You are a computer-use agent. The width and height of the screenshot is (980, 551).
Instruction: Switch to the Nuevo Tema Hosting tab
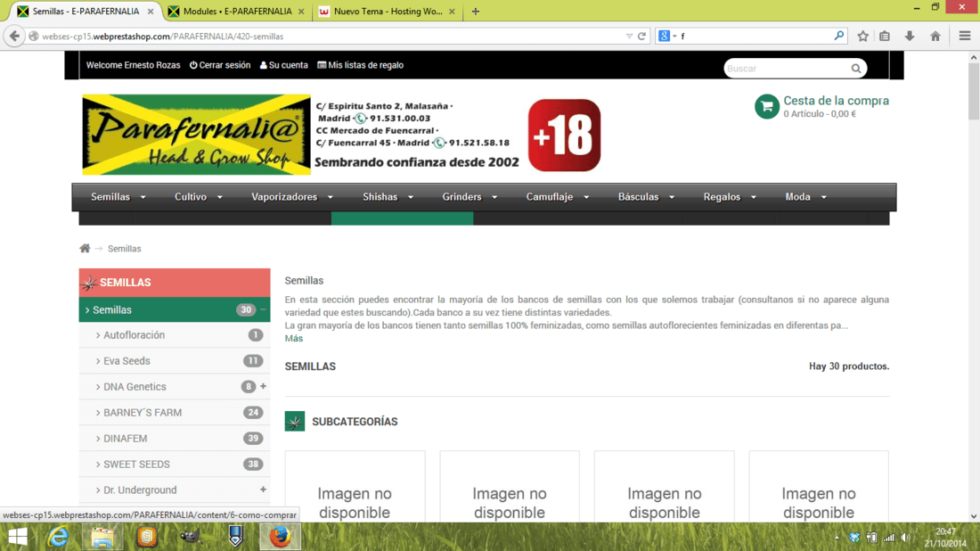coord(388,12)
